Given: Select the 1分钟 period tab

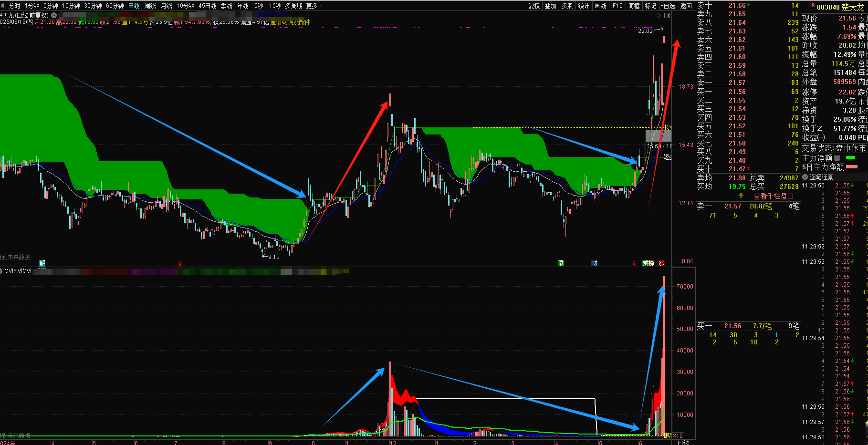Looking at the screenshot, I should [32, 6].
